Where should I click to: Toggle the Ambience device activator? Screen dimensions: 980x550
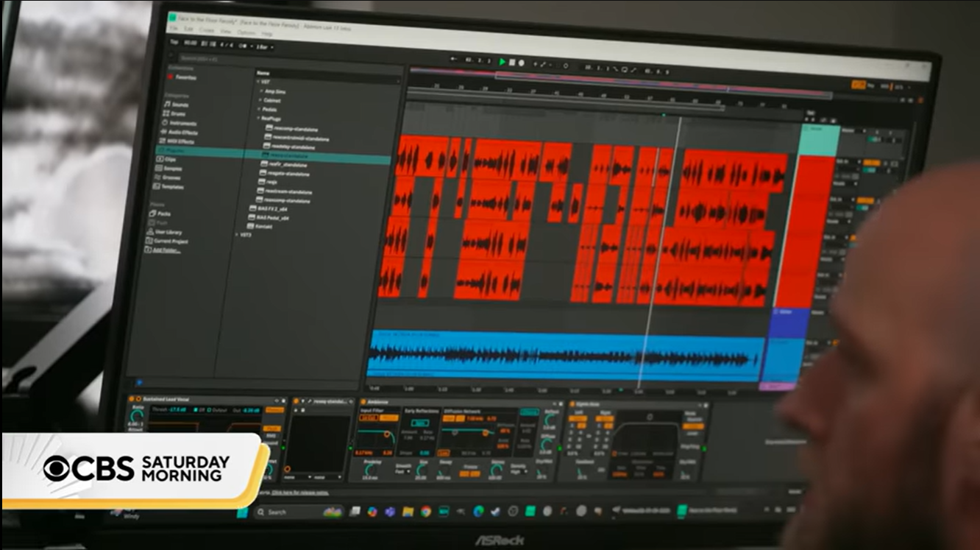[x=365, y=403]
